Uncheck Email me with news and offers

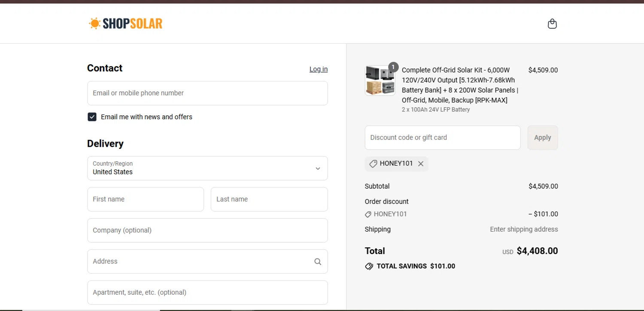click(92, 117)
